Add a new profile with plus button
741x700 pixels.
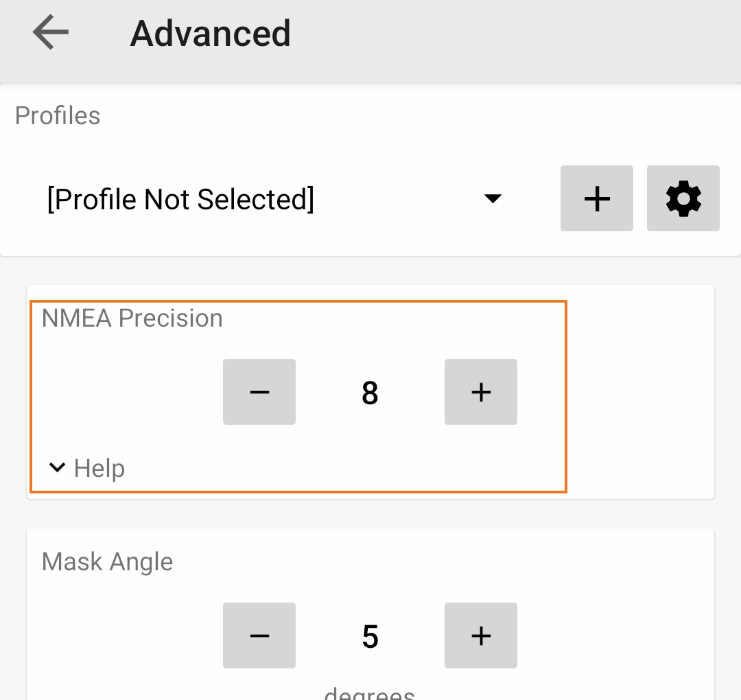596,198
